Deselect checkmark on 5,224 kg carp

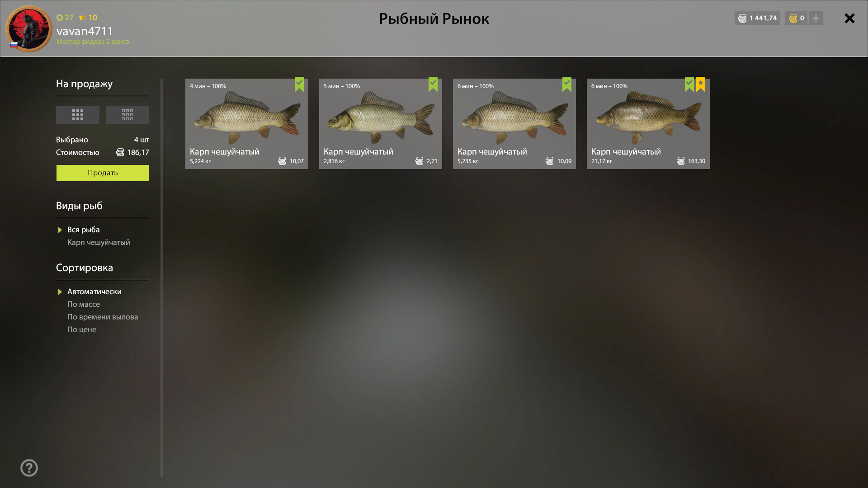pyautogui.click(x=299, y=84)
